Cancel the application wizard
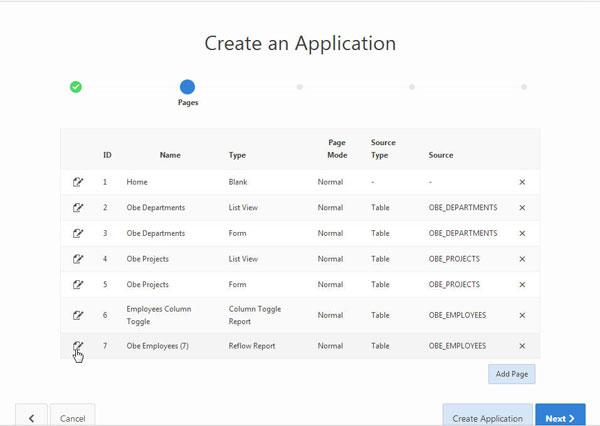 coord(72,417)
